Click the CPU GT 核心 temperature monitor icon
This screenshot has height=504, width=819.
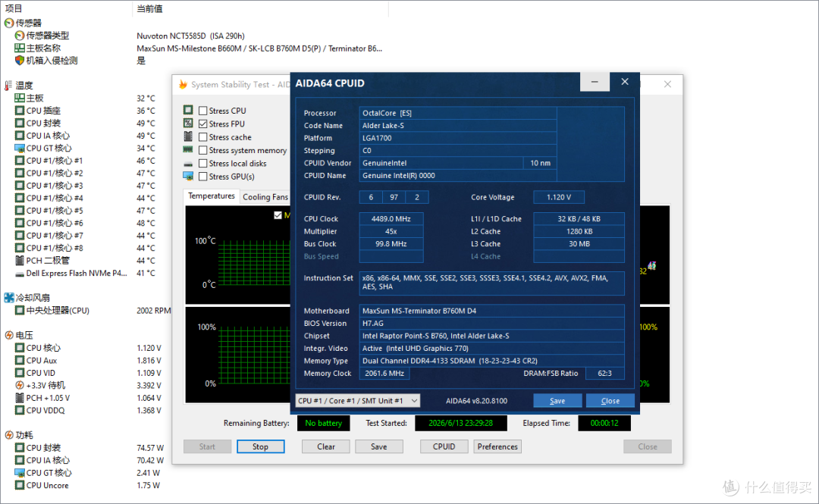[x=20, y=149]
